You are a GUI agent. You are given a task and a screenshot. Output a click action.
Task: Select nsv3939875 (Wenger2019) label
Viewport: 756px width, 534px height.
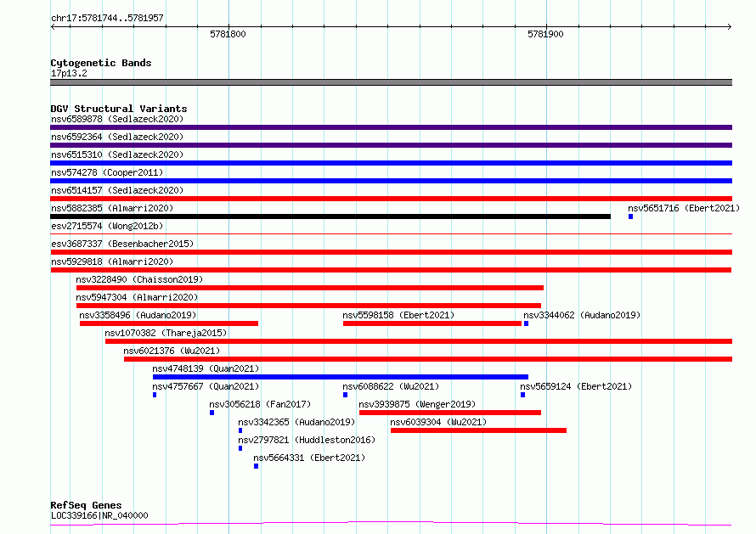pos(417,404)
